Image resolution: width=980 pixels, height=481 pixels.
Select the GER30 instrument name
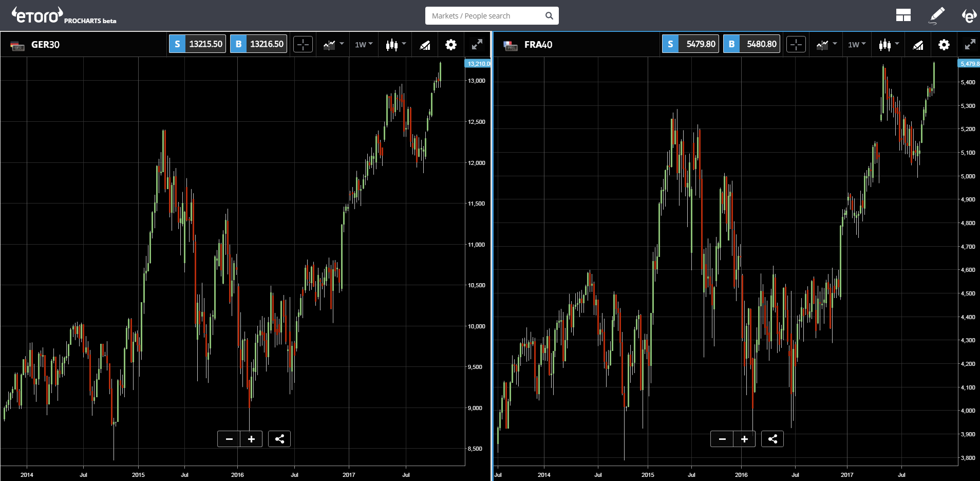coord(45,45)
